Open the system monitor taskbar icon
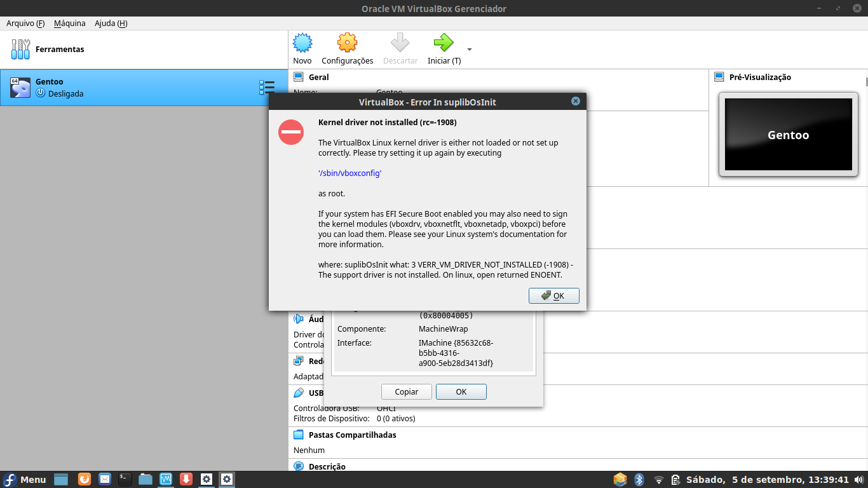Image resolution: width=868 pixels, height=488 pixels. 166,479
